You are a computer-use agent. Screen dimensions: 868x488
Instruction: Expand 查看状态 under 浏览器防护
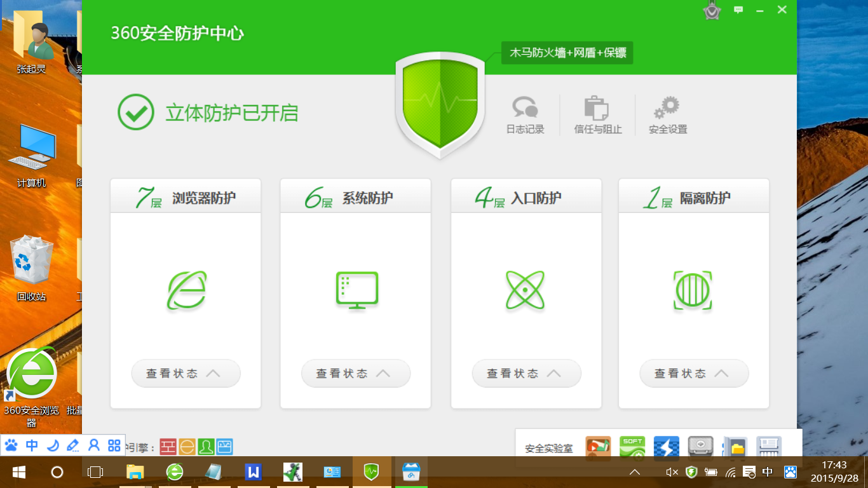click(x=186, y=373)
